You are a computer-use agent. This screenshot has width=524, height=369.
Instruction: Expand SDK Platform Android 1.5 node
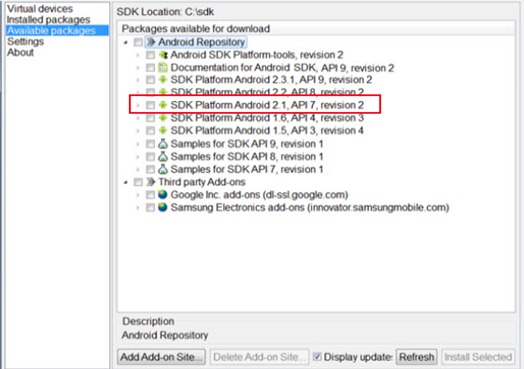pyautogui.click(x=138, y=130)
